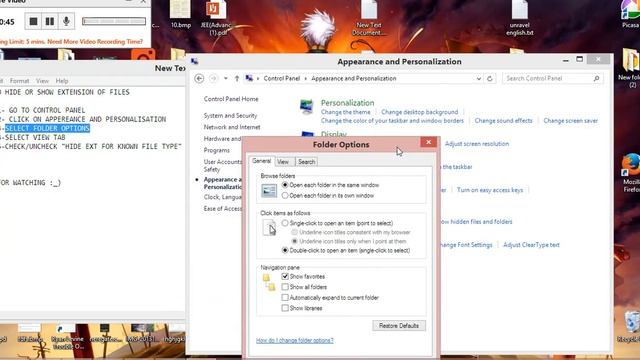Click Change screen saver link
Screen dimensions: 640x360
pos(570,121)
